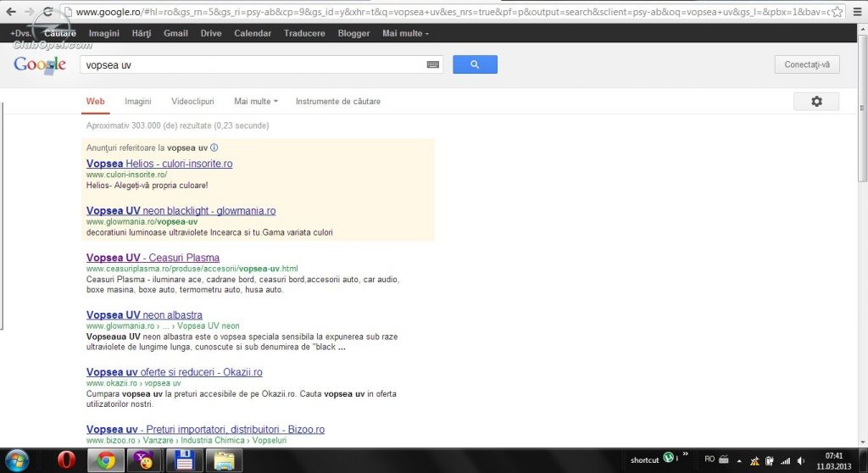
Task: Open the Vopsea Helios culori-insorite.ro ad
Action: tap(159, 164)
